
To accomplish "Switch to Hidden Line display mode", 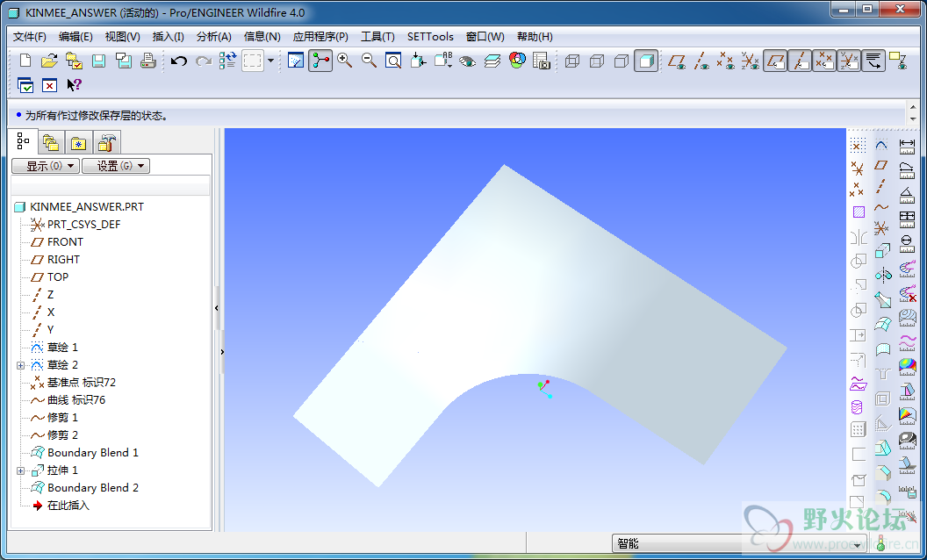I will [597, 61].
